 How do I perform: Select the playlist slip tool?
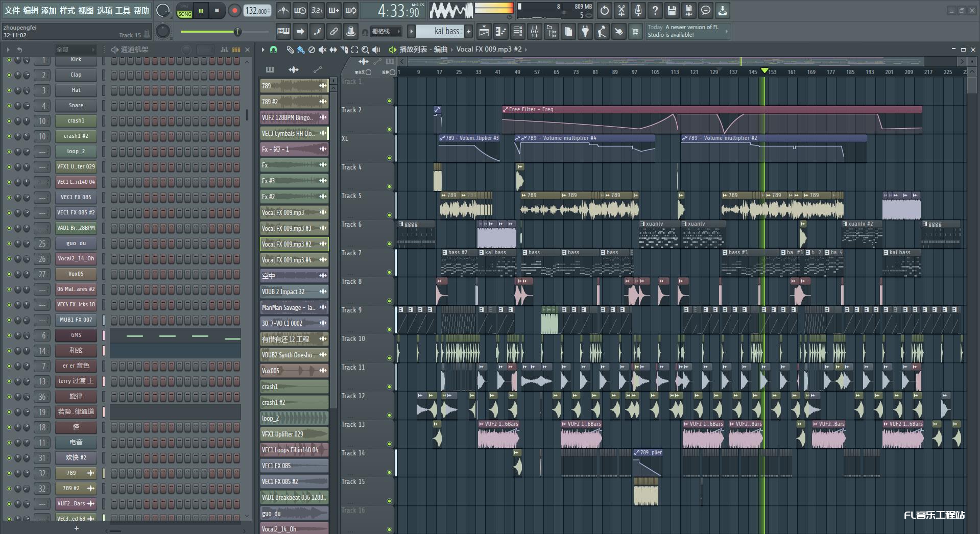coord(333,50)
